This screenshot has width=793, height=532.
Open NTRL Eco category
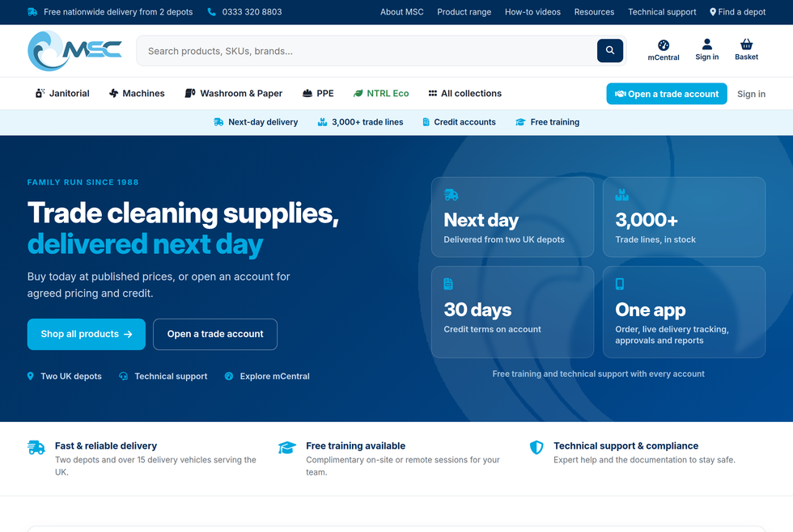(x=381, y=93)
